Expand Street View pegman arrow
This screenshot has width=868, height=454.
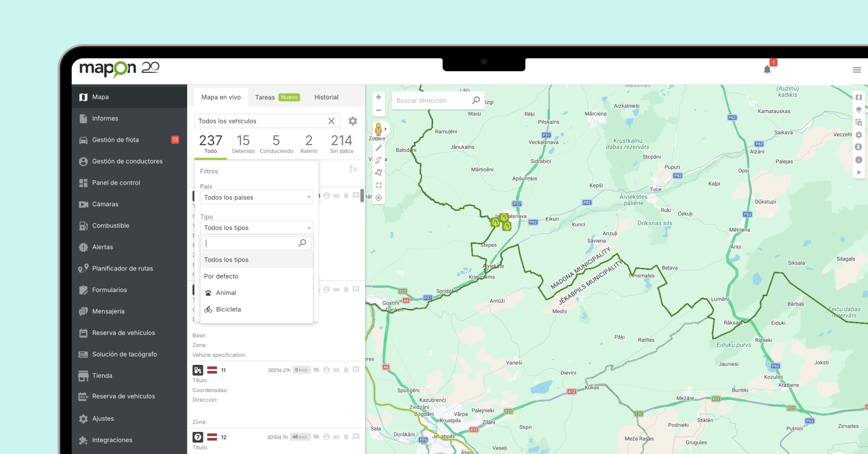(x=386, y=129)
